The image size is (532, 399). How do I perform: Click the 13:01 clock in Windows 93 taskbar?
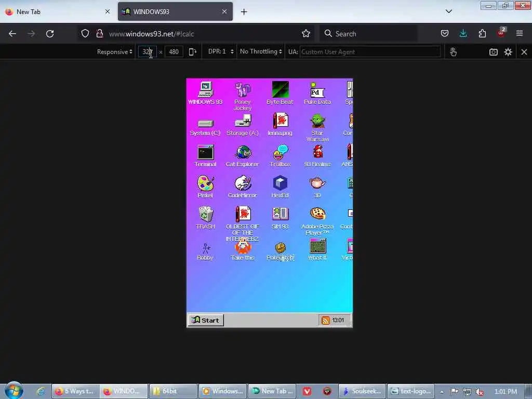[338, 320]
